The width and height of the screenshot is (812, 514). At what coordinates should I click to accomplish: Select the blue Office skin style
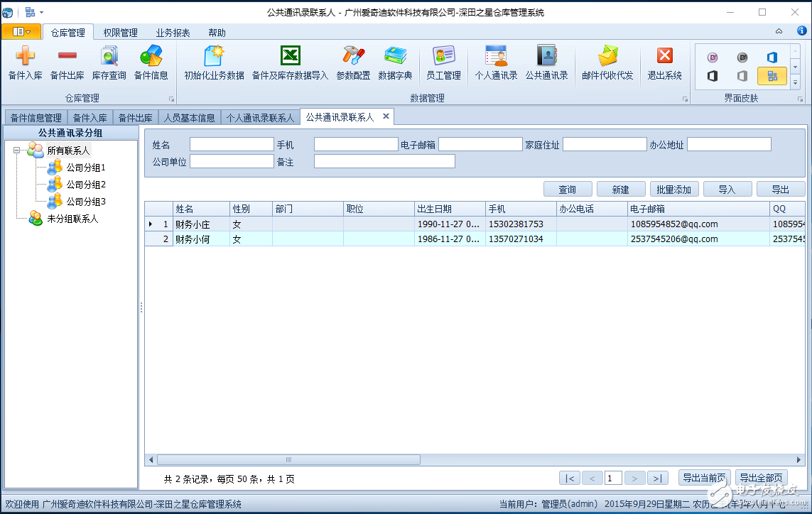coord(772,57)
